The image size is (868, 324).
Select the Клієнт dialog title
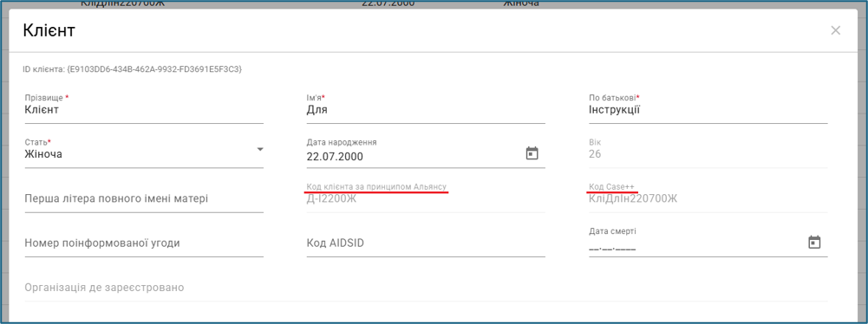[x=49, y=30]
